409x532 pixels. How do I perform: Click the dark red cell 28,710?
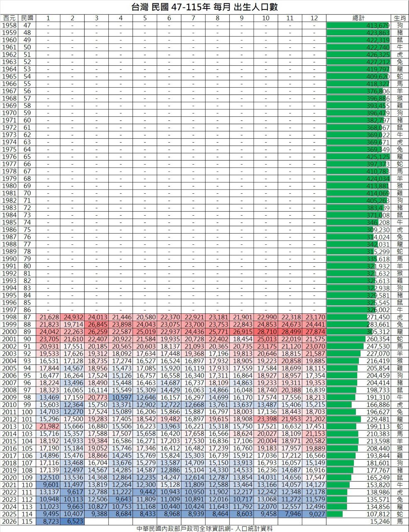tap(266, 332)
